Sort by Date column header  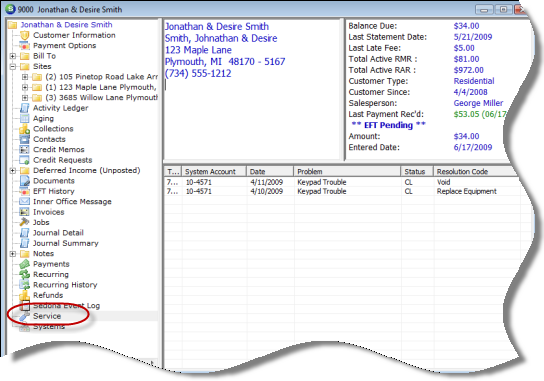pyautogui.click(x=270, y=171)
